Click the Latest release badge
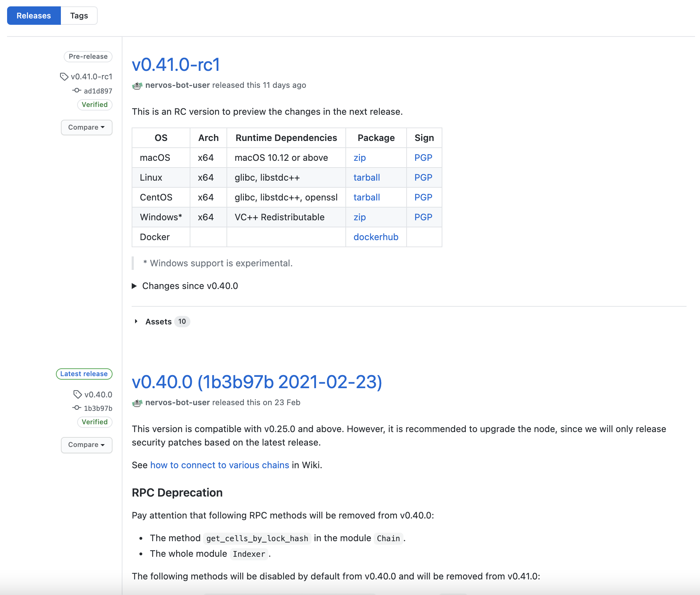 (x=84, y=374)
